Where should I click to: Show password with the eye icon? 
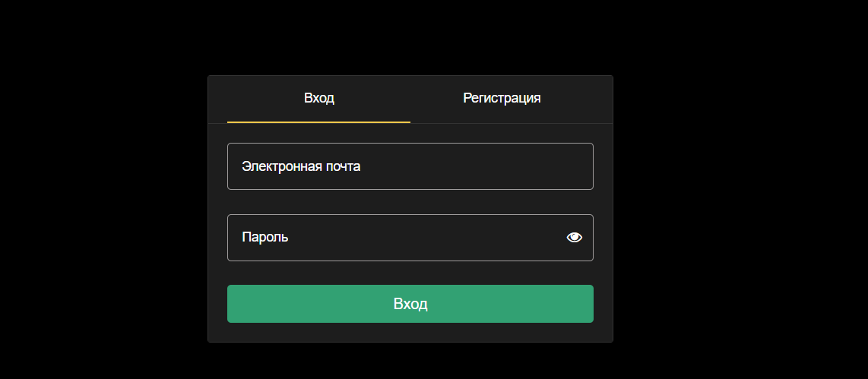tap(574, 238)
